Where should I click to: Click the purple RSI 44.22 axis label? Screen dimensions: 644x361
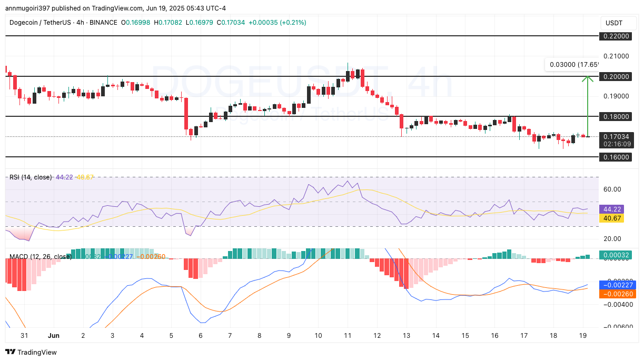click(611, 209)
